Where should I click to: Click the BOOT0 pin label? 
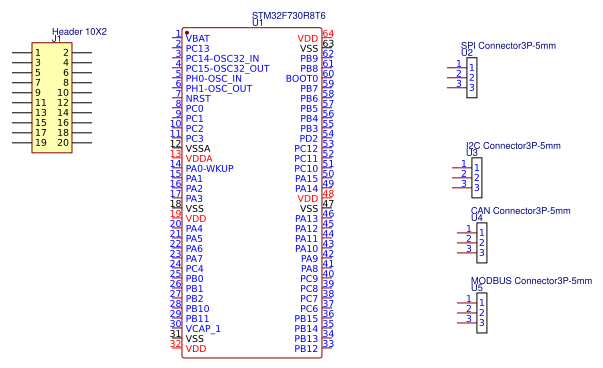click(302, 78)
